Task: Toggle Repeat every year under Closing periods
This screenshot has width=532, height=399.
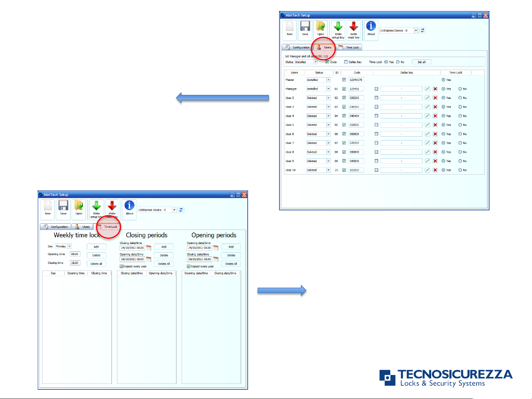Action: click(121, 266)
